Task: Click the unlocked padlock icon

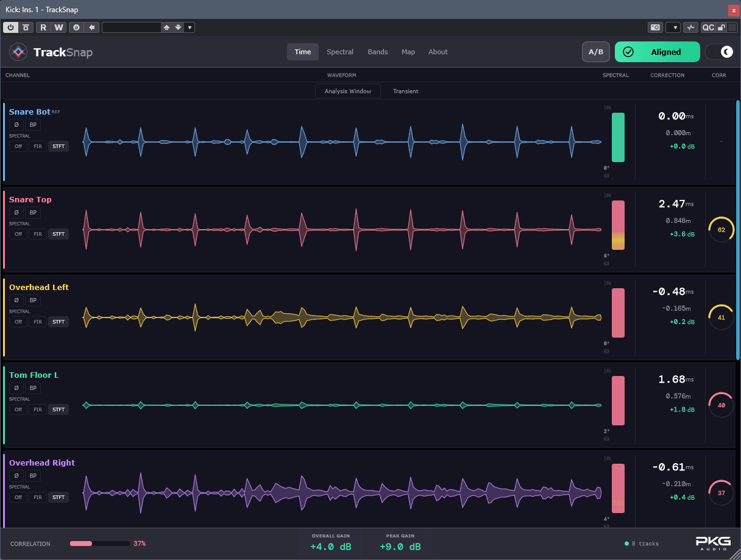Action: point(721,27)
